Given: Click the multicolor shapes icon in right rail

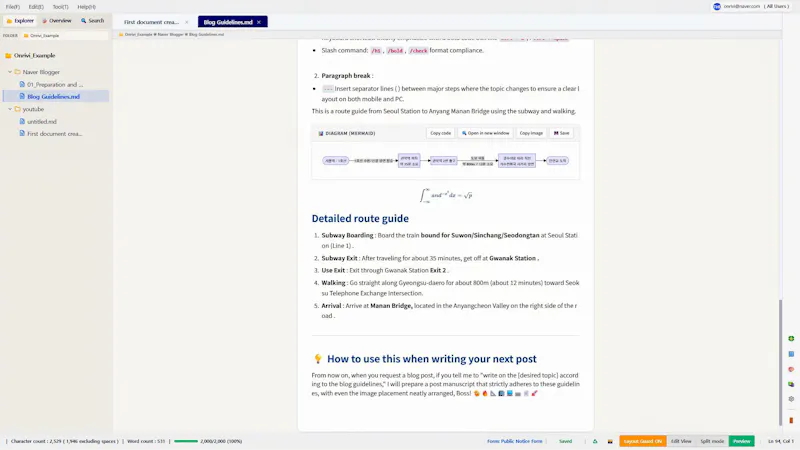Looking at the screenshot, I should [791, 384].
